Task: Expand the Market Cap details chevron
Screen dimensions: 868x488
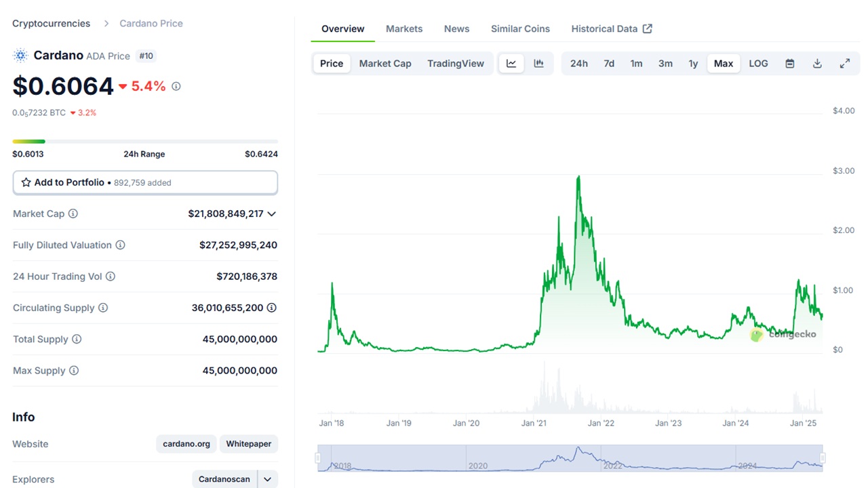Action: (271, 214)
